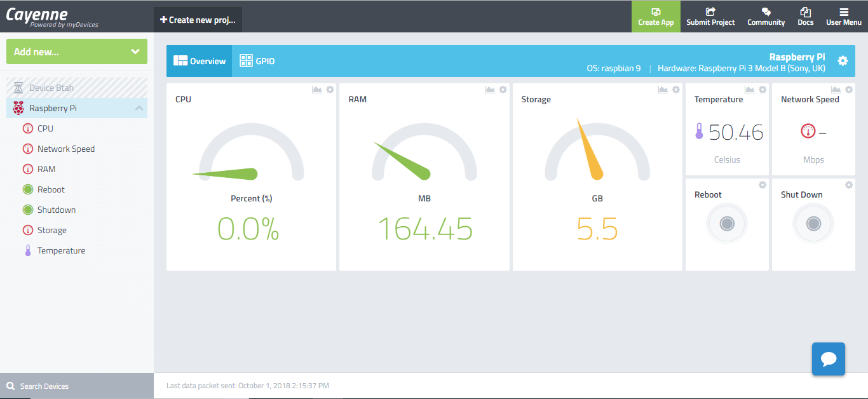Viewport: 868px width, 399px height.
Task: Click the Storage sensor icon in sidebar
Action: coord(28,230)
